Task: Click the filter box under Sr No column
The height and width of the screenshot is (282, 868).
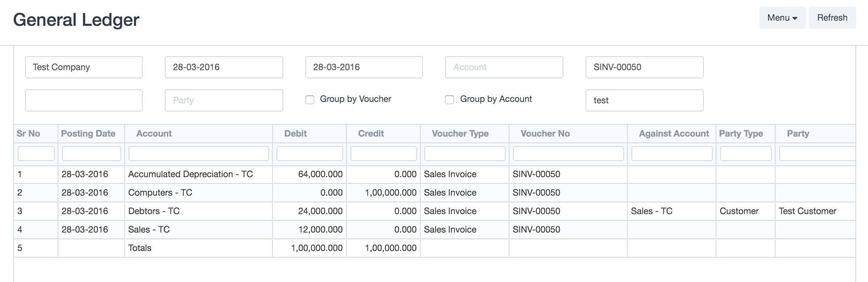Action: click(x=36, y=154)
